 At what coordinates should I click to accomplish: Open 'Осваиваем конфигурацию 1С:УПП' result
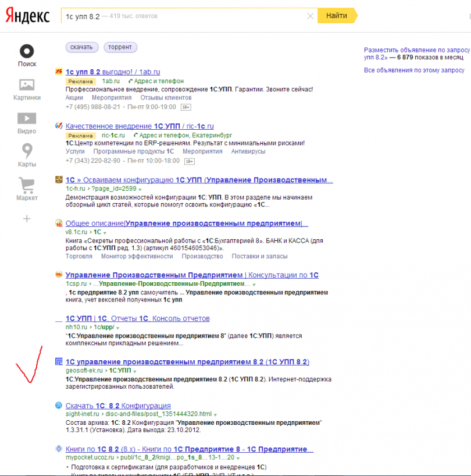(199, 180)
